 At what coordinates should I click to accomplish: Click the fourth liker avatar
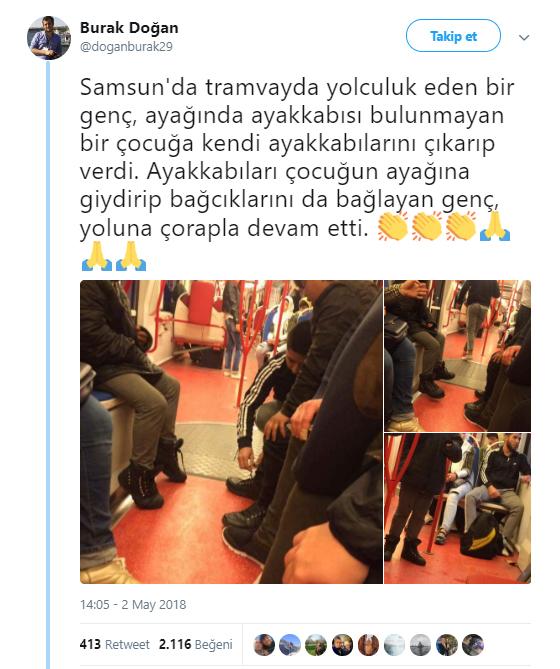click(x=342, y=645)
